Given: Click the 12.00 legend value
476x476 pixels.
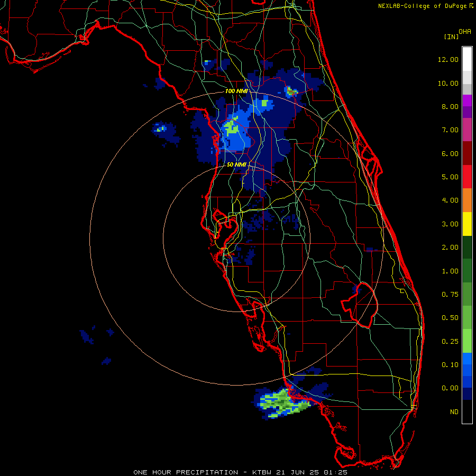Looking at the screenshot, I should click(448, 59).
